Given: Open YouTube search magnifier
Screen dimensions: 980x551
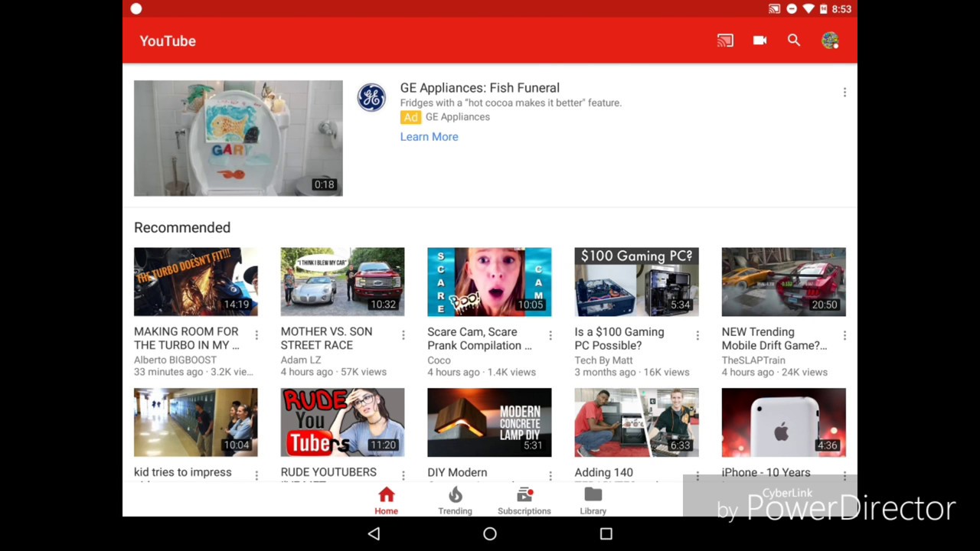Looking at the screenshot, I should [794, 41].
